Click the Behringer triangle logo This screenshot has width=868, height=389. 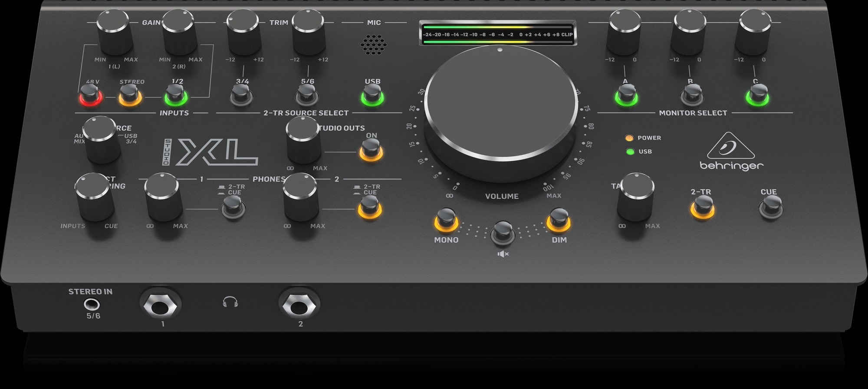pos(731,146)
